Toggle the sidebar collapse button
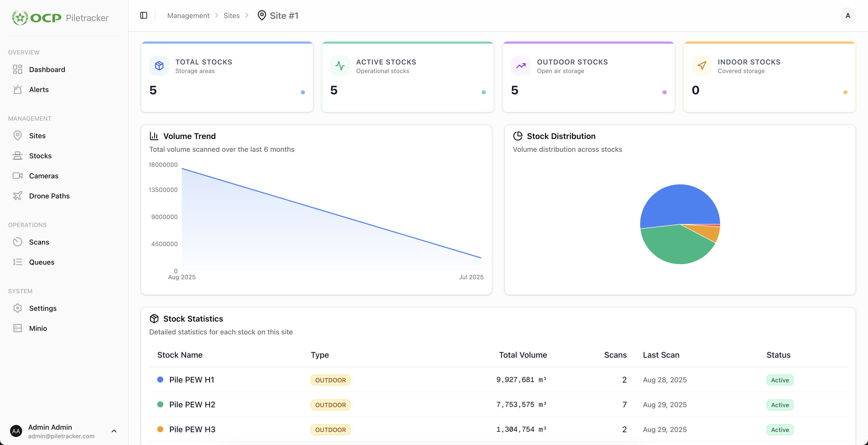868x445 pixels. point(144,16)
